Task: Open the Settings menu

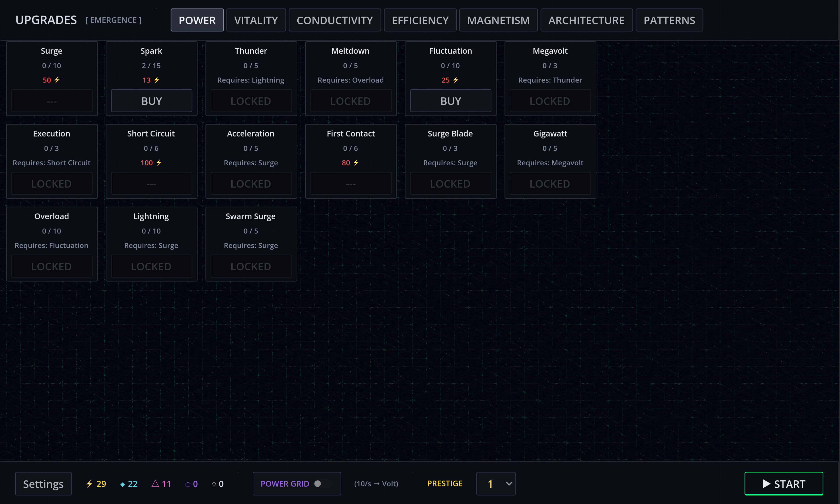Action: click(x=43, y=484)
